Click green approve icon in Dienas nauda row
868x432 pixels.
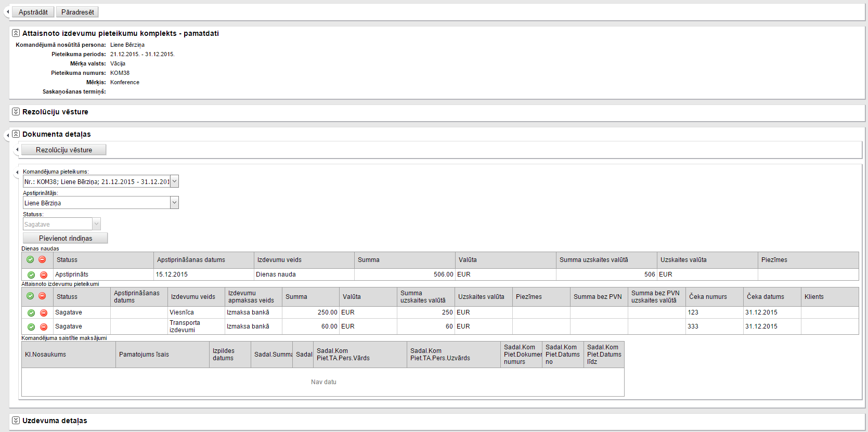pyautogui.click(x=31, y=275)
